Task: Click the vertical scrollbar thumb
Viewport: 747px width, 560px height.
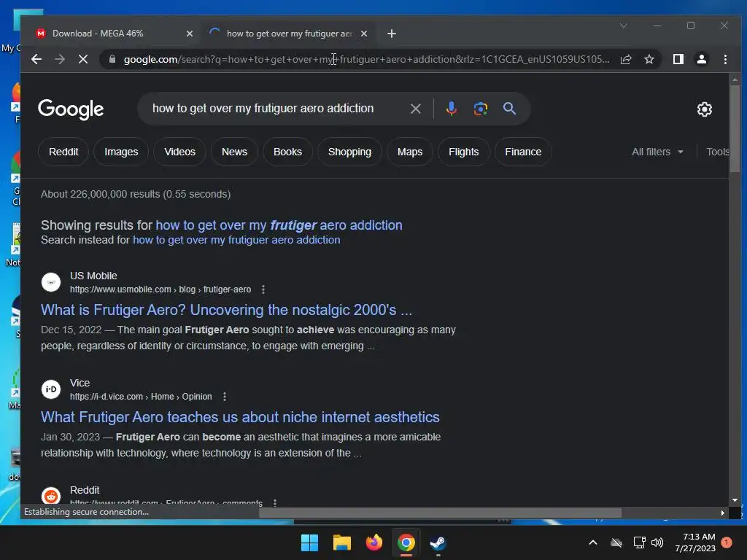Action: tap(735, 128)
